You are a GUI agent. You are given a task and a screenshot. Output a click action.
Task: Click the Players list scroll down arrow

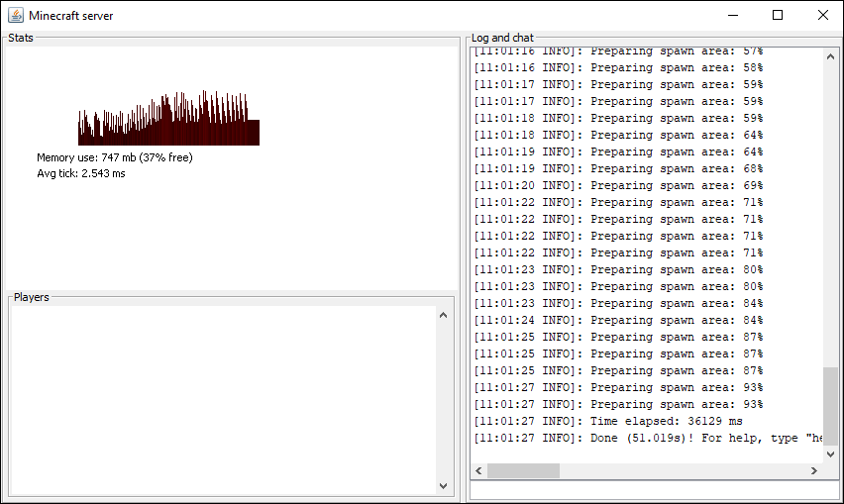(x=443, y=486)
